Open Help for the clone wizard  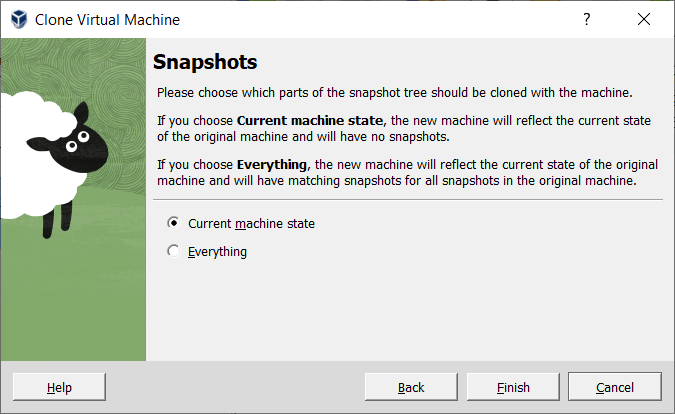coord(59,387)
